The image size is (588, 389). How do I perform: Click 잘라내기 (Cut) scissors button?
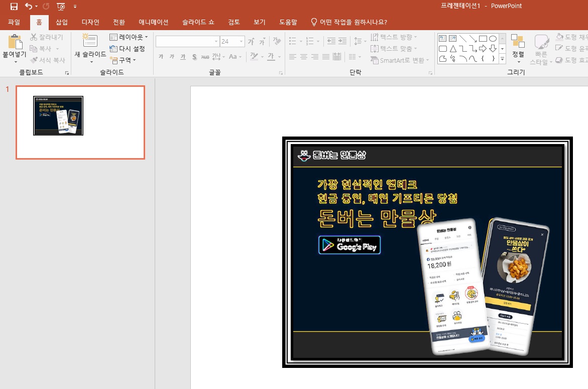coord(47,37)
